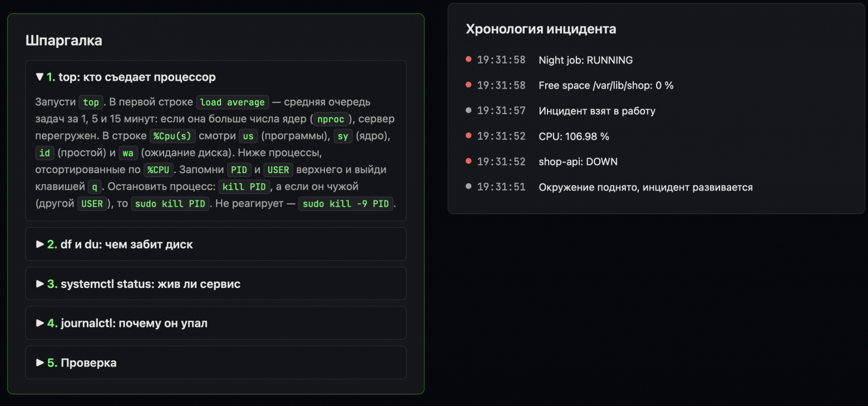The height and width of the screenshot is (406, 868).
Task: Click the "nproc" code chip
Action: [x=331, y=119]
